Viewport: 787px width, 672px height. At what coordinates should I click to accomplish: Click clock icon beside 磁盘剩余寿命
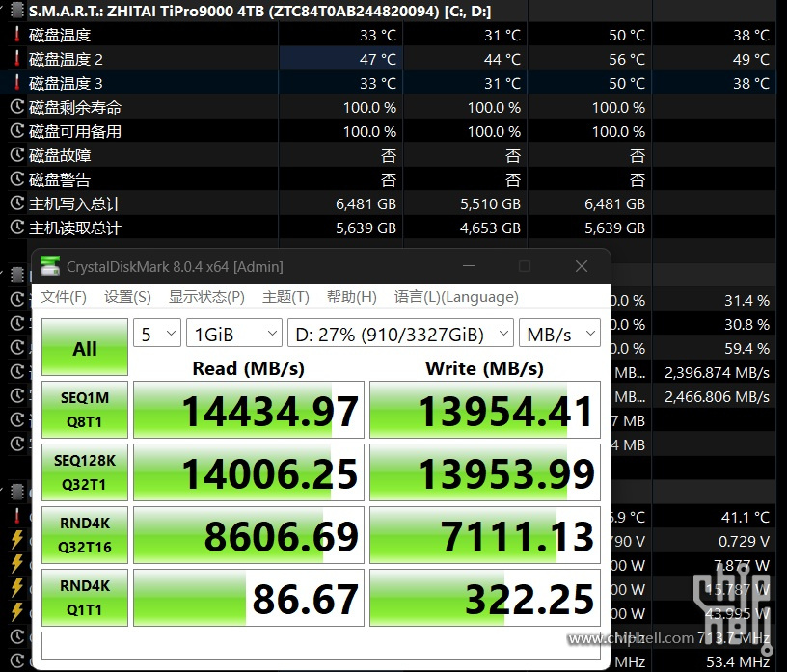(x=17, y=107)
